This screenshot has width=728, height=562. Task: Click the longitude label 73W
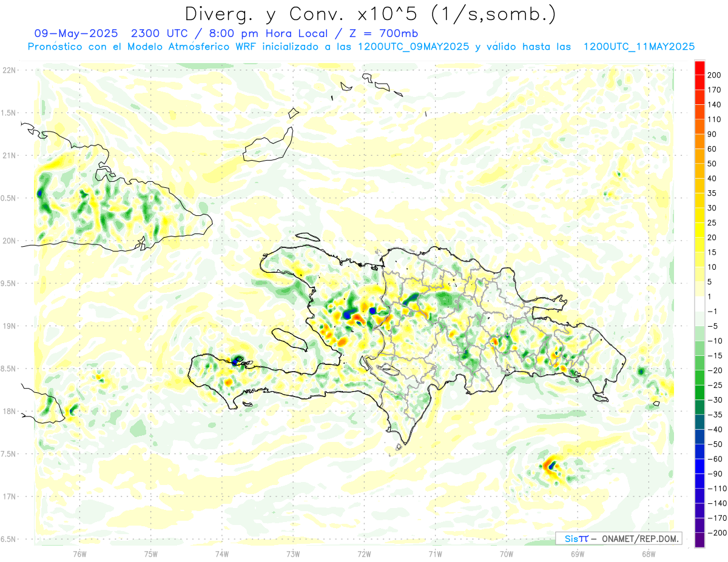tap(293, 553)
